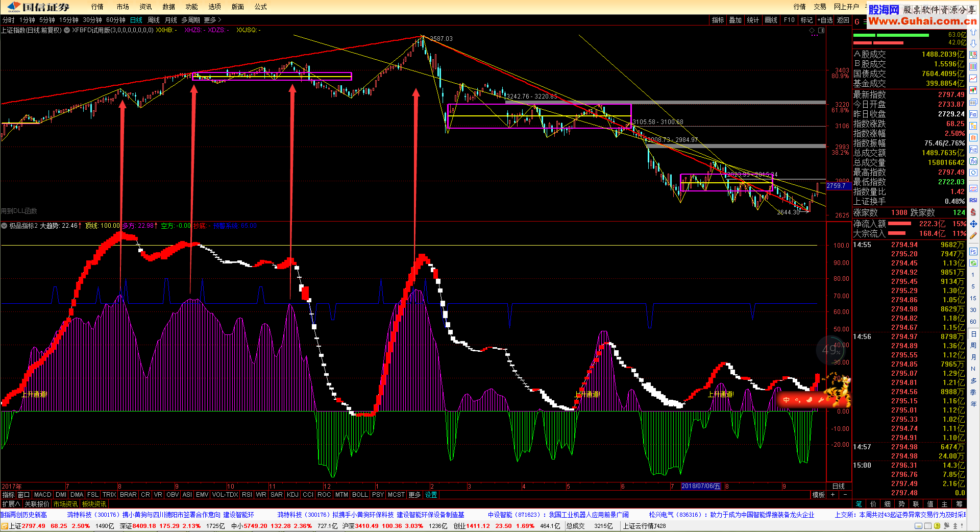Click the 设置 indicator settings button
Viewport: 980px width, 532px height.
pos(431,495)
